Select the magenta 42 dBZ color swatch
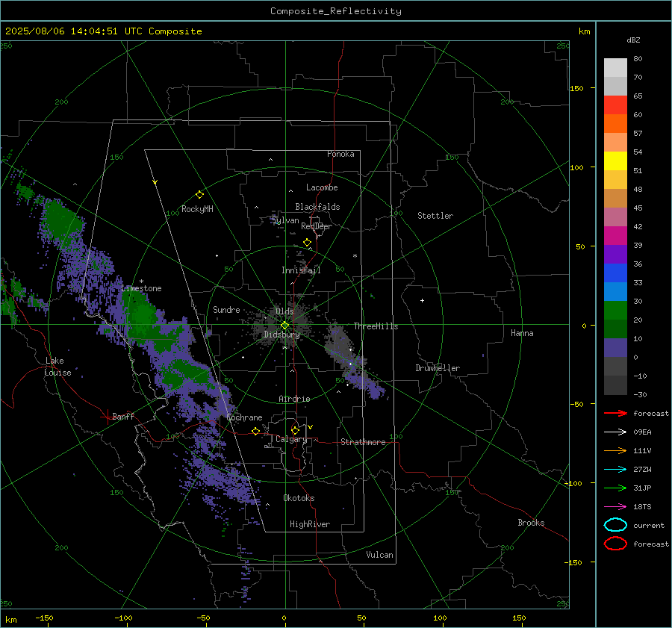This screenshot has height=628, width=672. [x=615, y=235]
